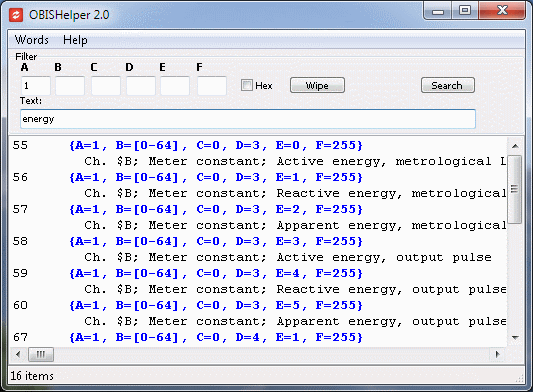Select result row number 55

(x=20, y=146)
